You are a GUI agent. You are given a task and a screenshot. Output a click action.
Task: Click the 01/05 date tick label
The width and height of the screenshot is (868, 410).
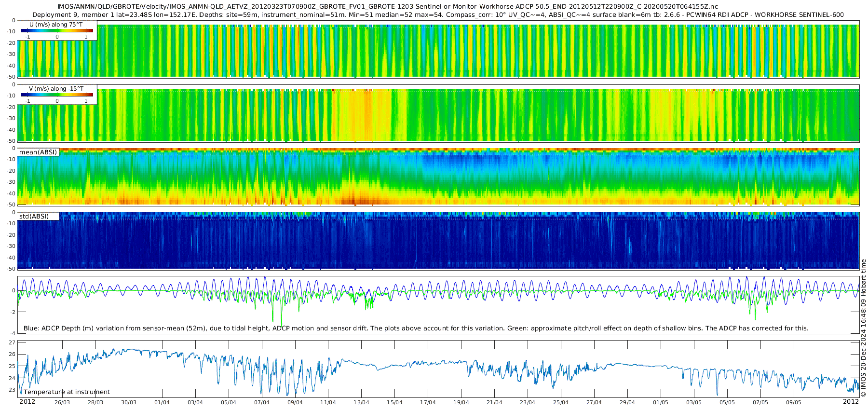[661, 402]
